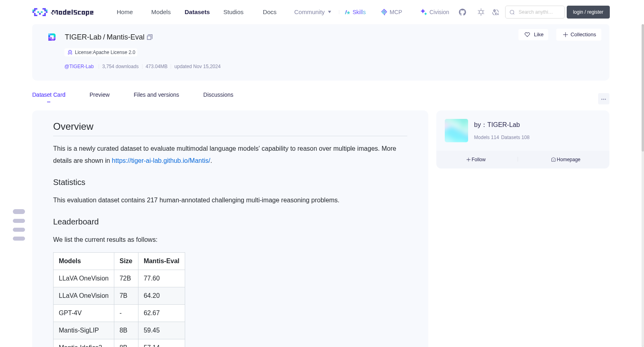Visit the TIGER-Lab Homepage

[566, 160]
